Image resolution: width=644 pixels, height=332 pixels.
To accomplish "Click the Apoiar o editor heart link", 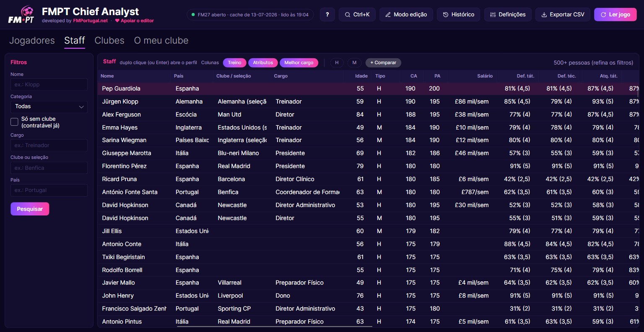I will 135,21.
